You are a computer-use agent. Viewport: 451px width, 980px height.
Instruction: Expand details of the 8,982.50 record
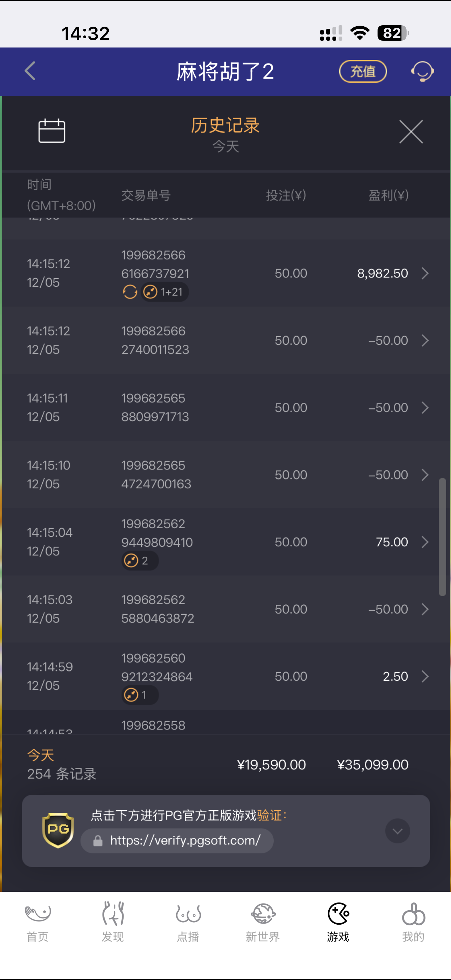point(425,273)
